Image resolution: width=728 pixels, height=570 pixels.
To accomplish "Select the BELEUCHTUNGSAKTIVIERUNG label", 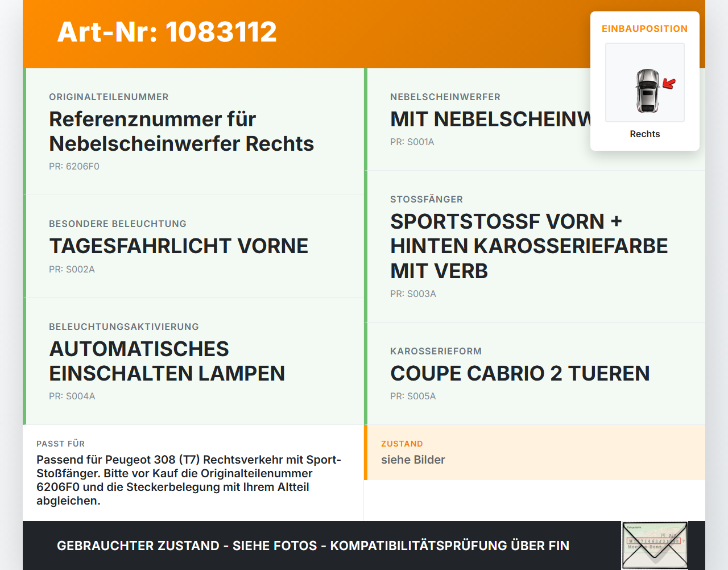I will [x=124, y=327].
